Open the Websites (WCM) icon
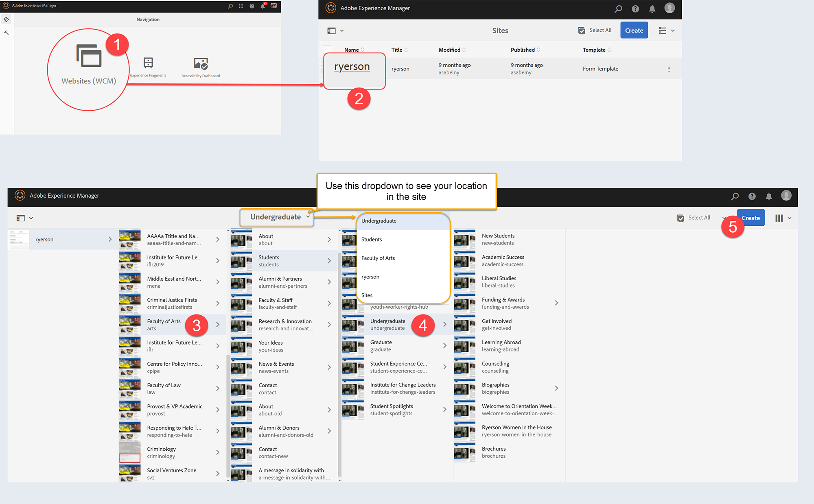This screenshot has height=504, width=814. point(89,56)
